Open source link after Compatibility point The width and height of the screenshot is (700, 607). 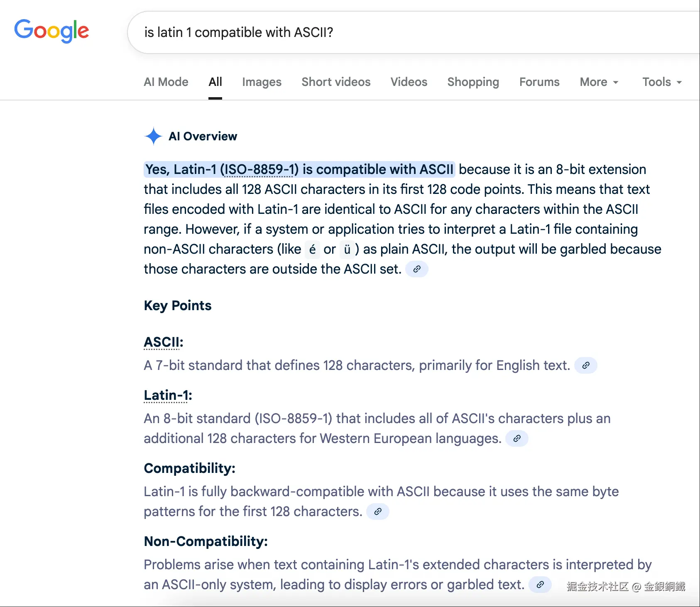tap(378, 512)
